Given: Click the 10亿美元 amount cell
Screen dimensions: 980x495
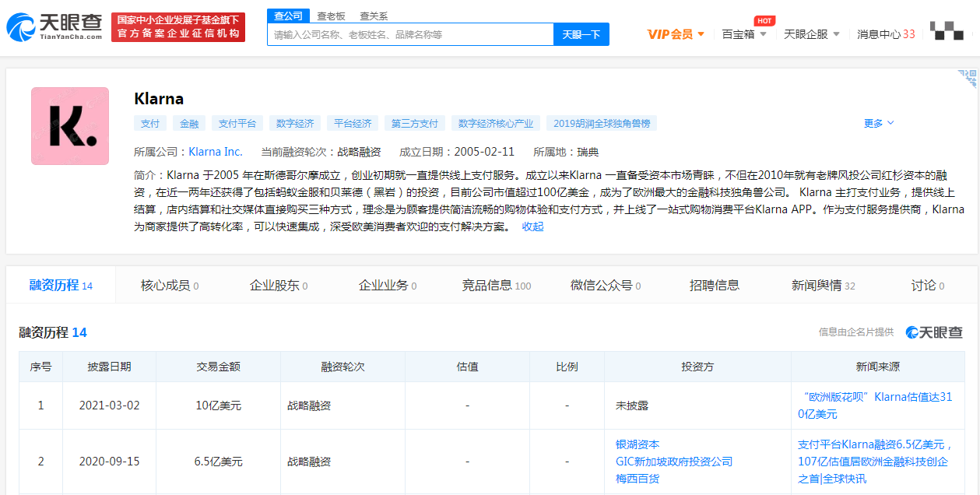Looking at the screenshot, I should pos(219,405).
